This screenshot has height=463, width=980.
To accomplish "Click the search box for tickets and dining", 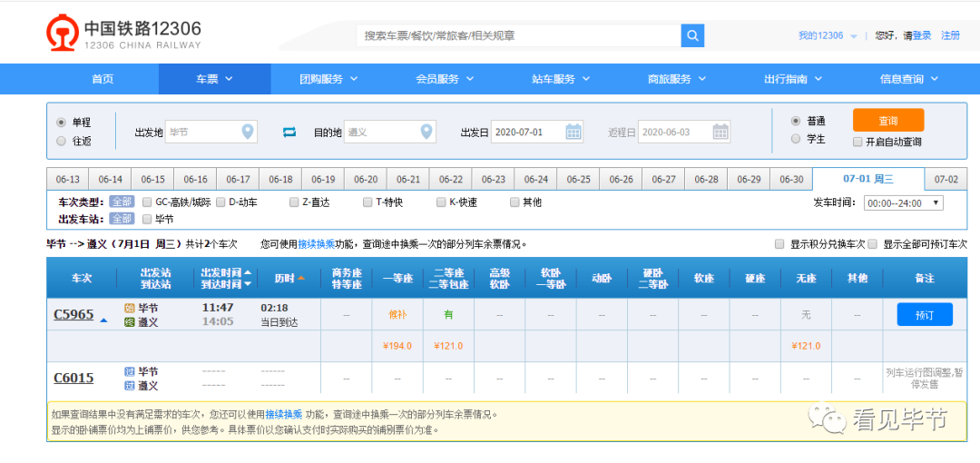I will [518, 35].
